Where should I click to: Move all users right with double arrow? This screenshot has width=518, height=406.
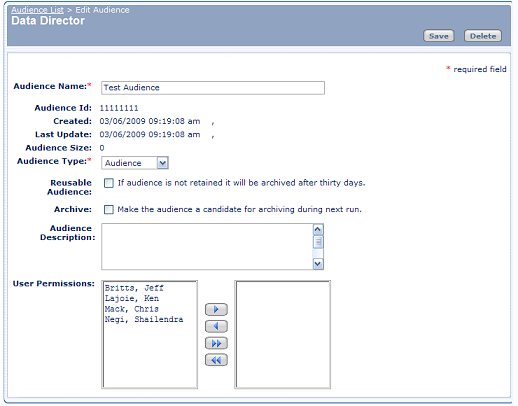[216, 343]
